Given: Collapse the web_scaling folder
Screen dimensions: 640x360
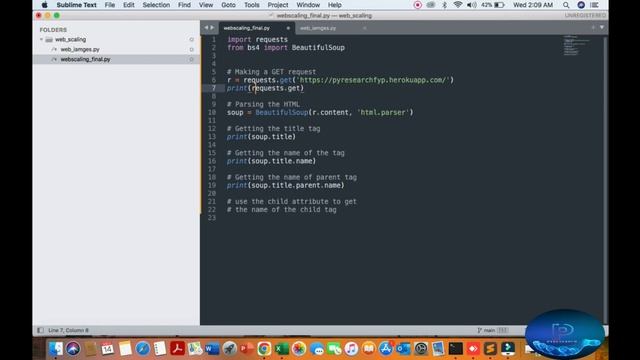Looking at the screenshot, I should [x=41, y=40].
